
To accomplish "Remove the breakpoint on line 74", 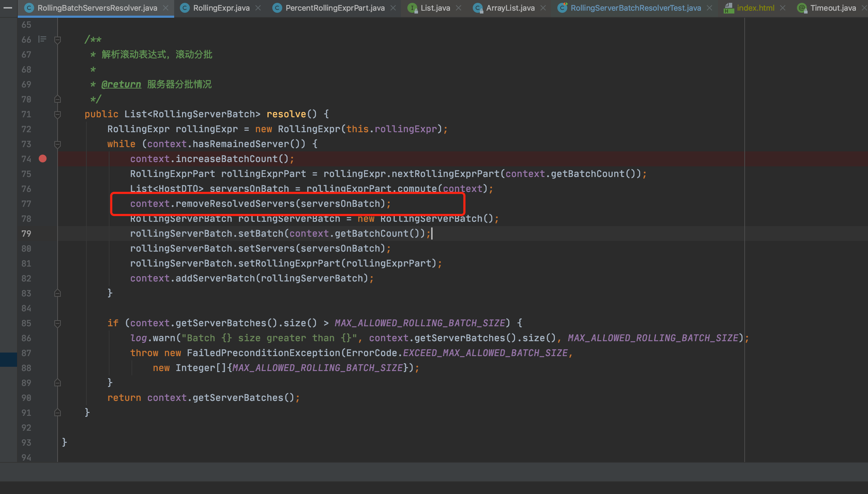I will [43, 159].
